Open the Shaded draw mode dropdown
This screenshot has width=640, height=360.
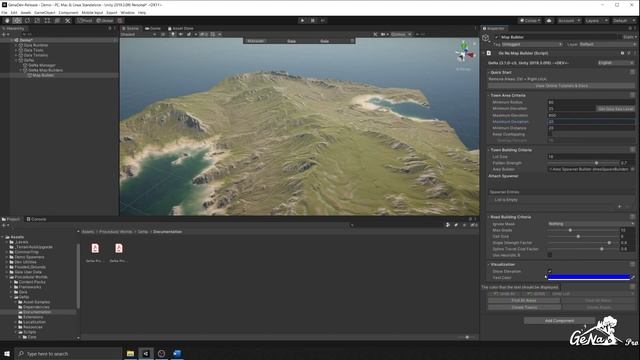(x=138, y=34)
